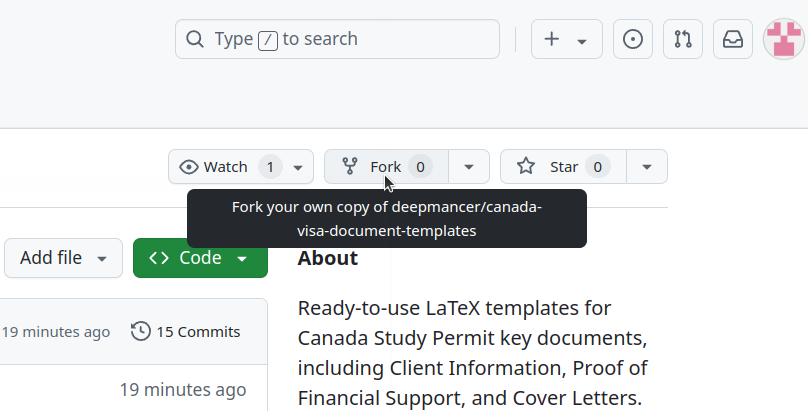Focus the 'Type / to search' field
Image resolution: width=808 pixels, height=411 pixels.
tap(338, 39)
